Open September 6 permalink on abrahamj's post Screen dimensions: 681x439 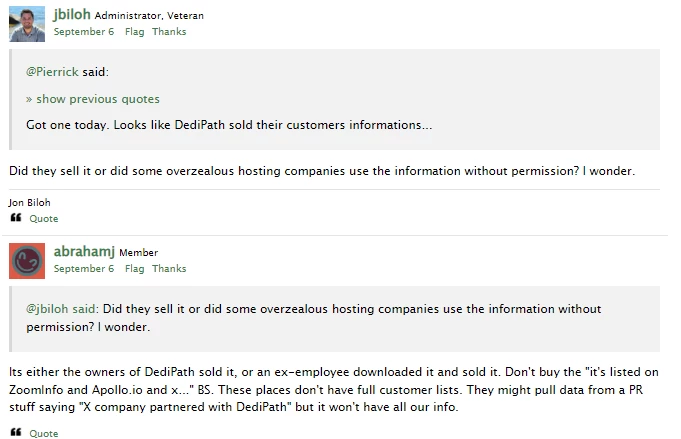[x=84, y=269]
